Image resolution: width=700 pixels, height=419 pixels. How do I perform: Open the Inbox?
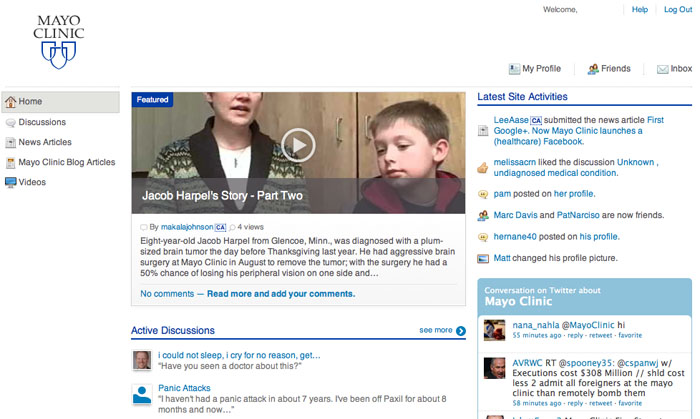(x=681, y=69)
